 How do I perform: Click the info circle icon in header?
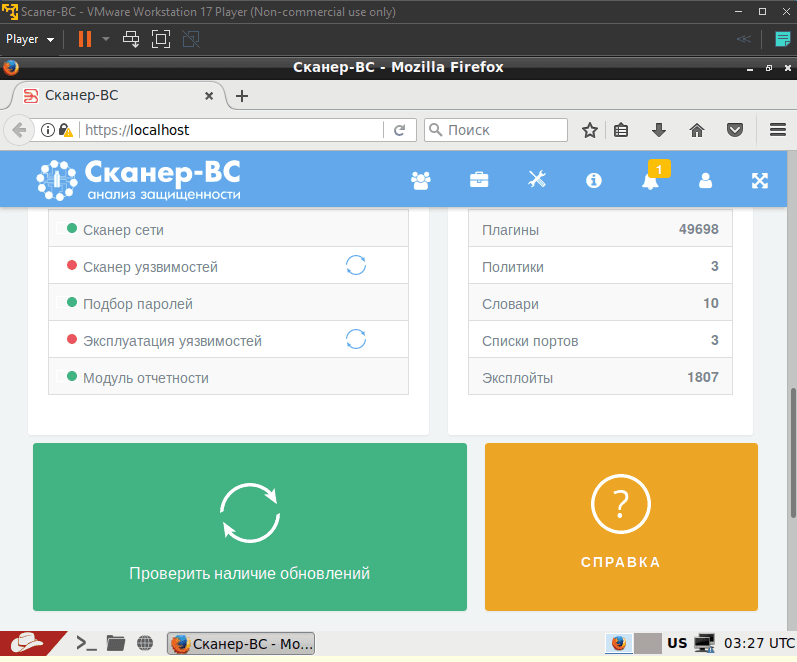[594, 180]
